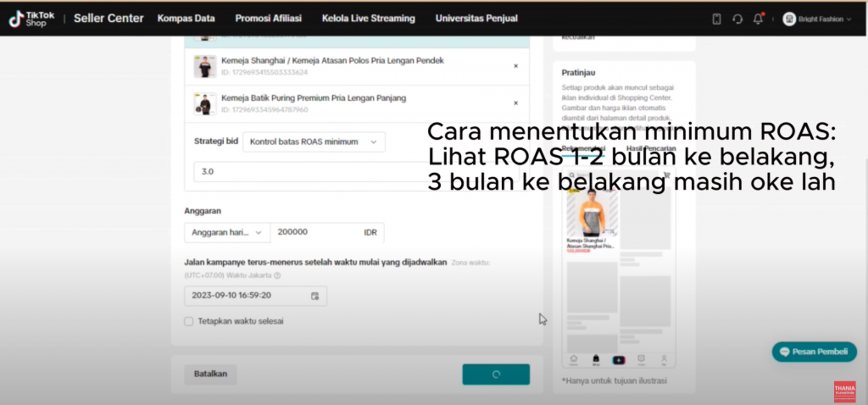Select Kemeja Batik Puring product thumbnail

pyautogui.click(x=204, y=103)
